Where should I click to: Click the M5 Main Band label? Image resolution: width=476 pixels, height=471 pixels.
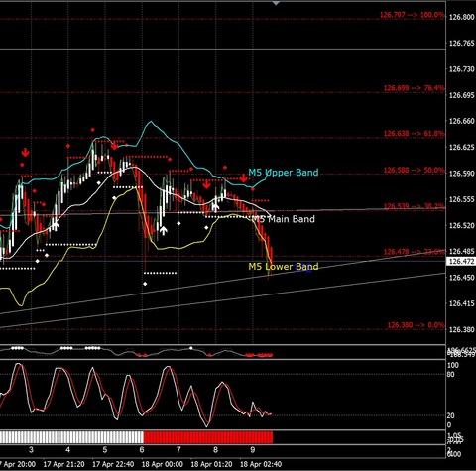point(284,219)
